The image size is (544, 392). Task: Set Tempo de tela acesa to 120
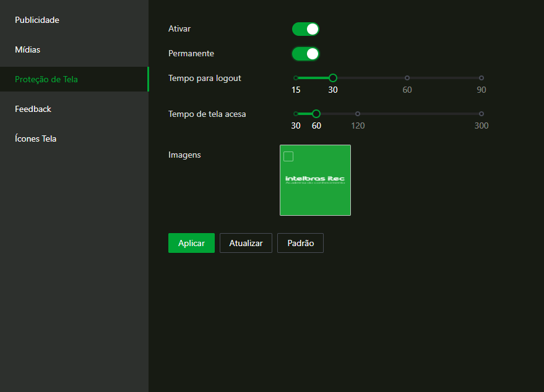[358, 114]
